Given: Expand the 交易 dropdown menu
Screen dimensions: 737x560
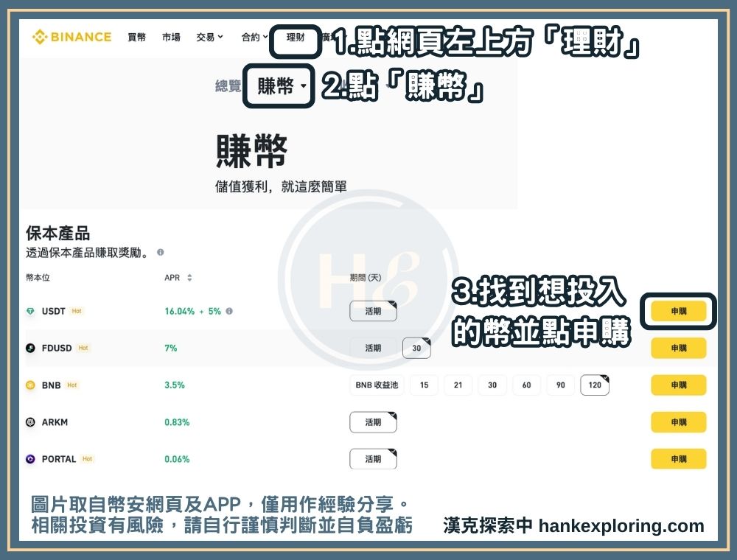Looking at the screenshot, I should (x=209, y=37).
